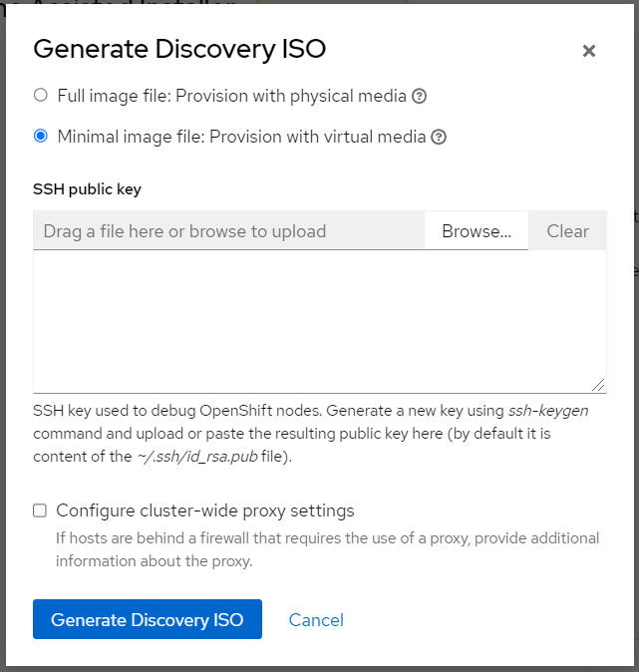The height and width of the screenshot is (672, 639).
Task: Focus the drag-a-file filename field
Action: [x=228, y=230]
